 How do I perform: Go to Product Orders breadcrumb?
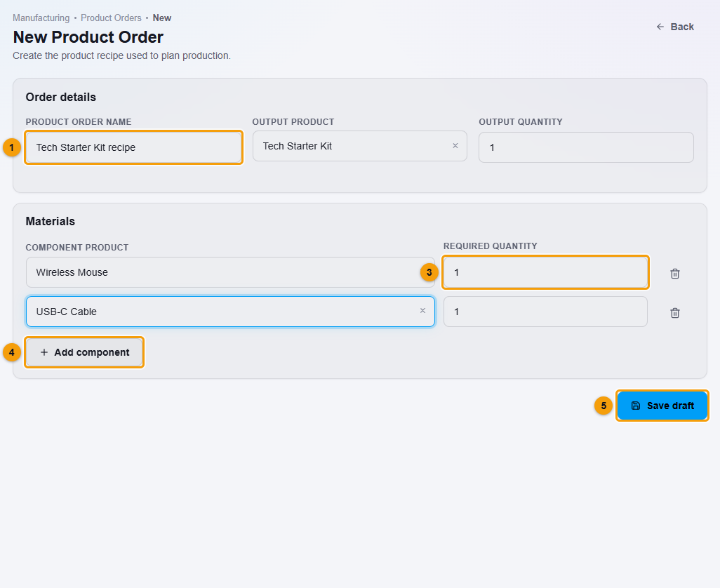[111, 18]
